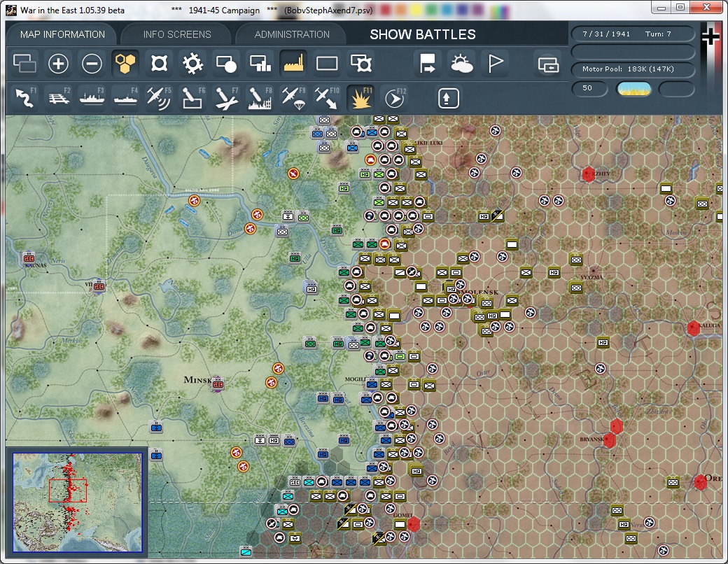Screen dimensions: 728x564
Task: Click the cogwheel preferences icon
Action: pyautogui.click(x=192, y=63)
